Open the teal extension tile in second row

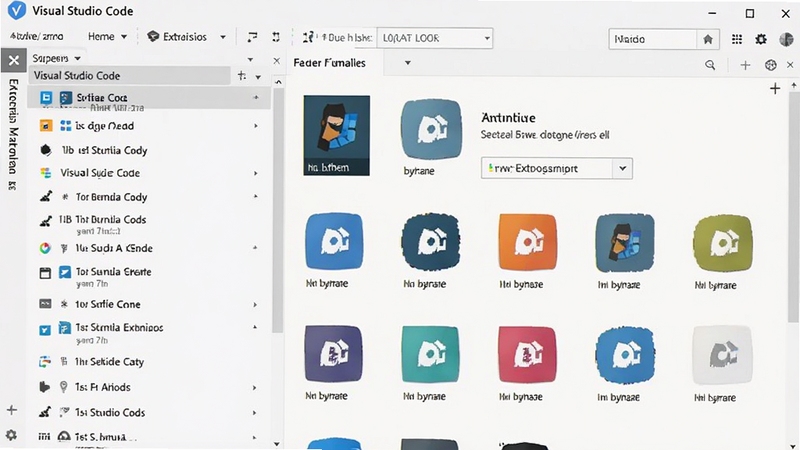[430, 355]
